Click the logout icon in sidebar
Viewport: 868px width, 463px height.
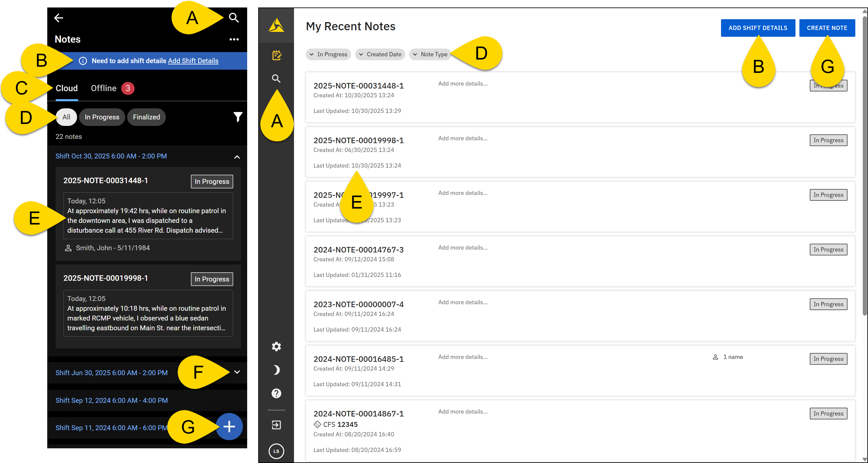tap(276, 425)
